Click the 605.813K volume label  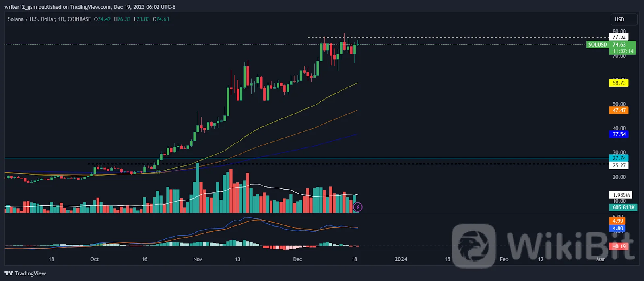tap(623, 207)
